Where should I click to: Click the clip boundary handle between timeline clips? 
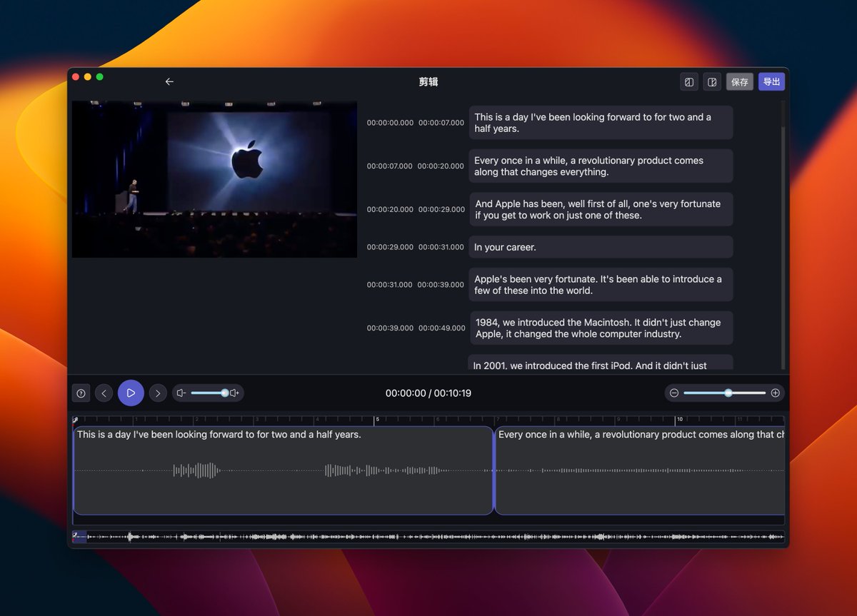[494, 470]
